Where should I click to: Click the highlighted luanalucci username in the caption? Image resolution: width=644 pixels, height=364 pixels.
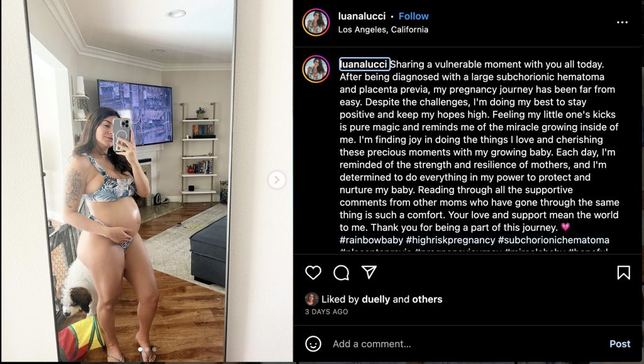click(364, 64)
